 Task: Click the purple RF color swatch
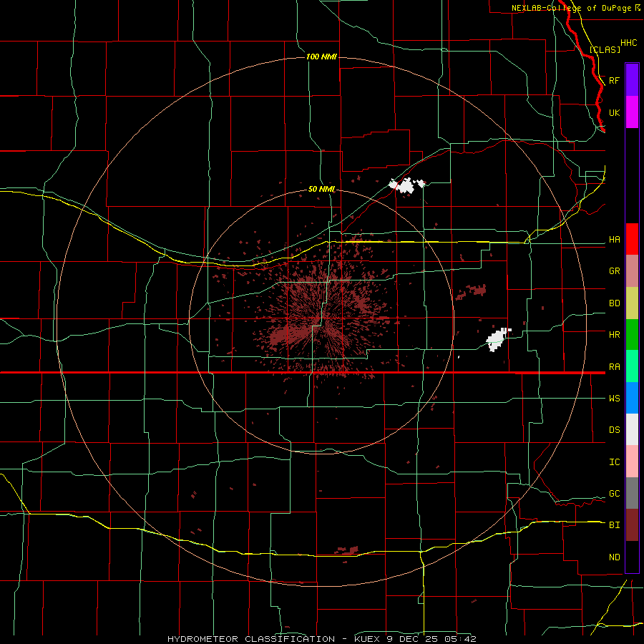[632, 80]
